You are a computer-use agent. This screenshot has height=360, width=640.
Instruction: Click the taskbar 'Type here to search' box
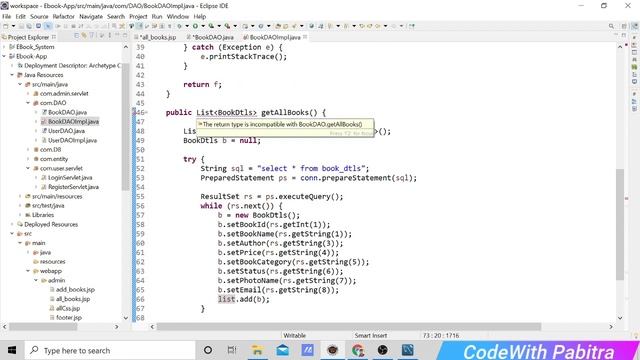110,351
